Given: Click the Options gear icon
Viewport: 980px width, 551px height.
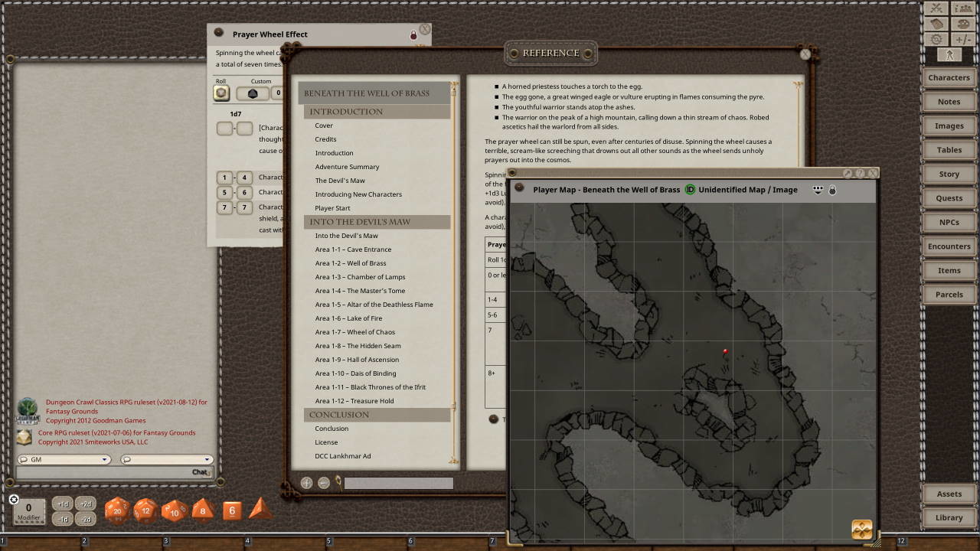Looking at the screenshot, I should [936, 39].
